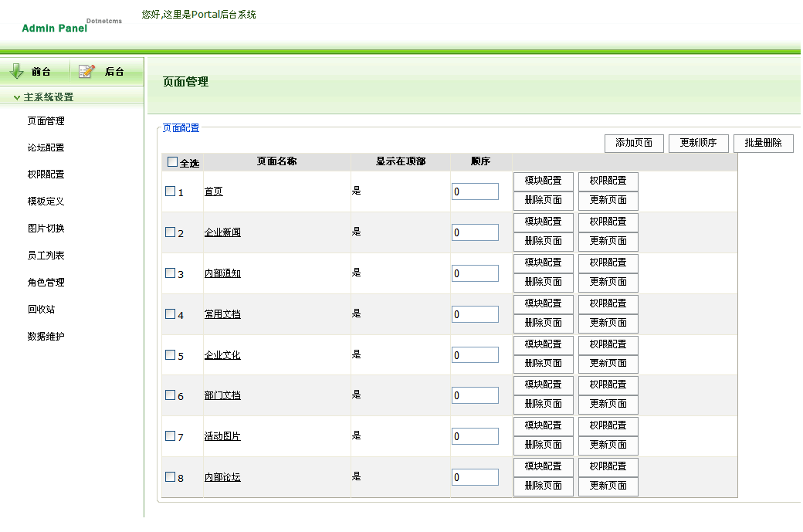Click the Admin Panel Dotnetcms logo

(x=72, y=25)
